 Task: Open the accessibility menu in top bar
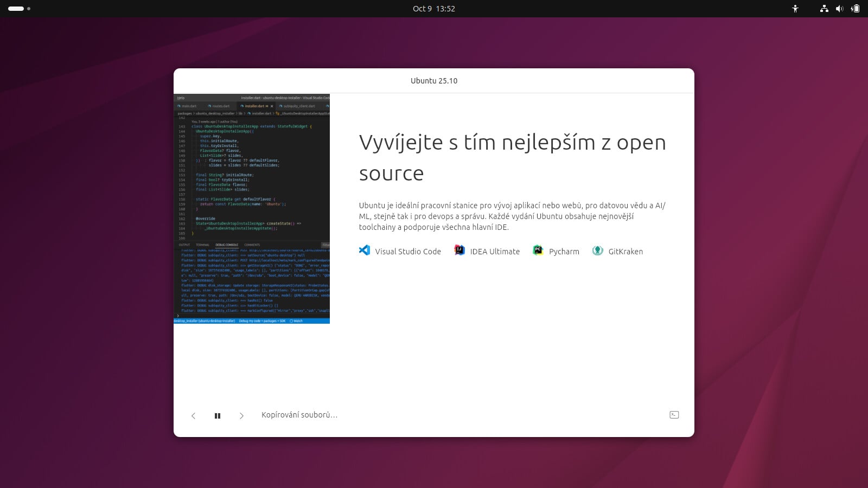pos(795,9)
